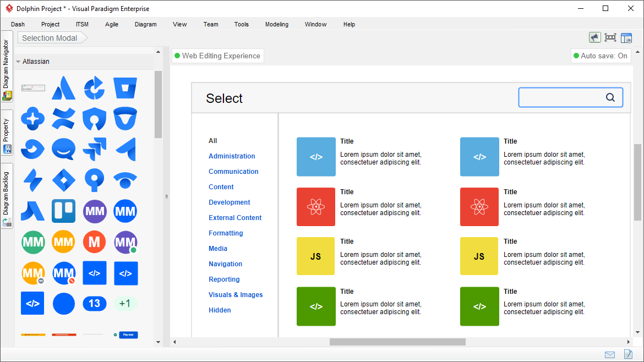
Task: Select the swirl logo shape
Action: (x=33, y=149)
